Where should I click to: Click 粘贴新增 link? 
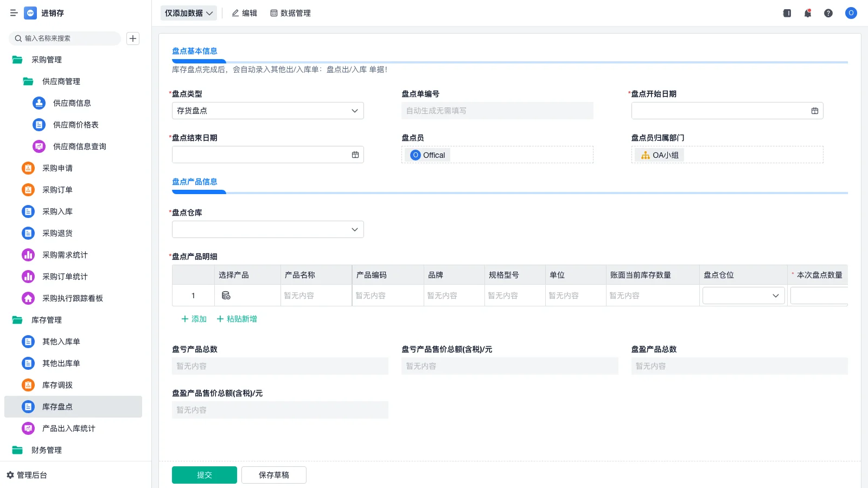click(x=237, y=319)
